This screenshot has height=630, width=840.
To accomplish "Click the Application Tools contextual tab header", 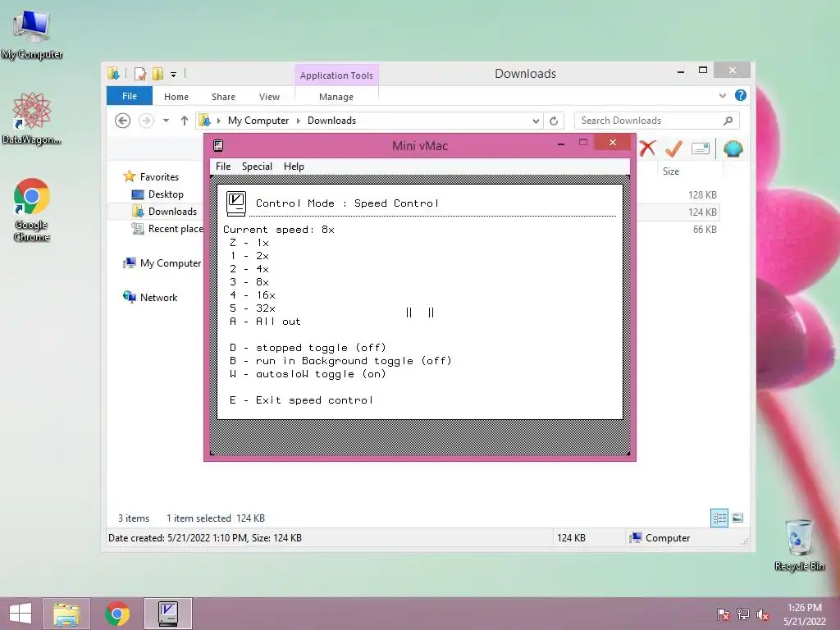I will tap(336, 75).
